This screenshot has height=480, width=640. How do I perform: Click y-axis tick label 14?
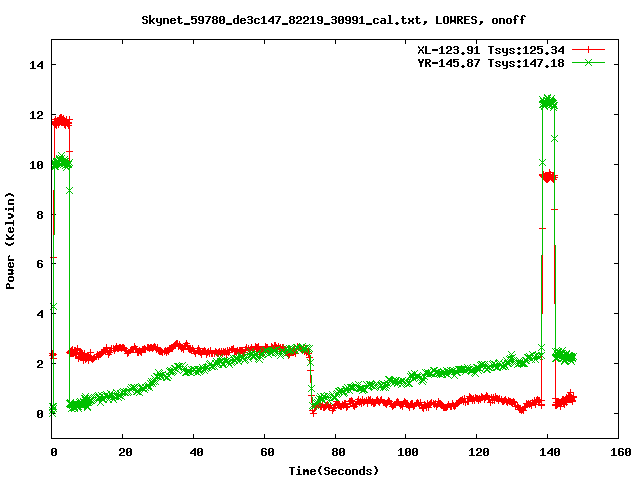click(36, 65)
